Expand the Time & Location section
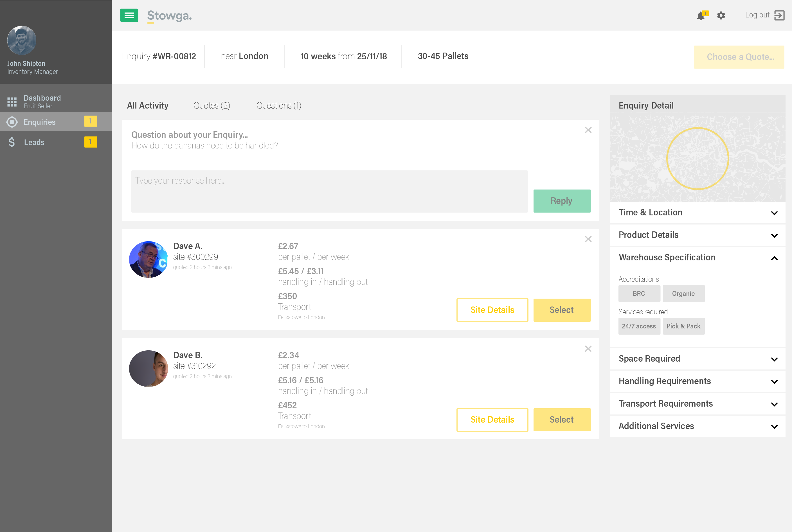The width and height of the screenshot is (792, 532). tap(697, 213)
